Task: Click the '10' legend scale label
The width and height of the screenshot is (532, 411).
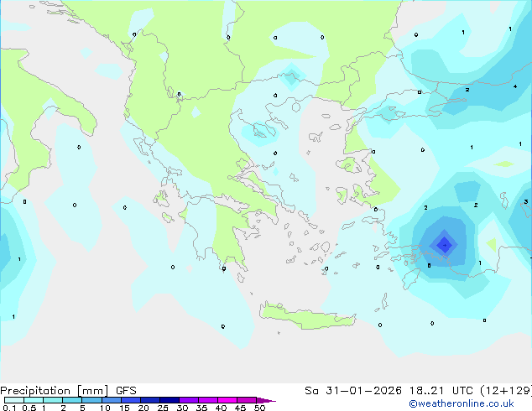Action: [105, 408]
